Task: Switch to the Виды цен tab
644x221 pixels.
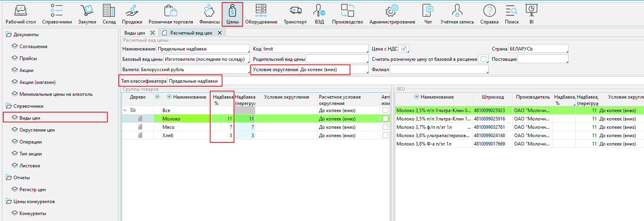Action: [x=135, y=33]
